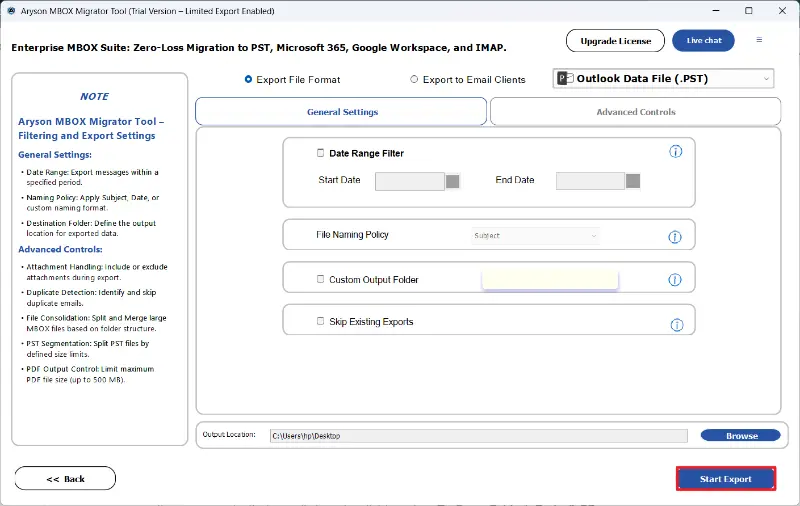Click the Date Range Filter info icon
This screenshot has height=506, width=800.
click(676, 151)
